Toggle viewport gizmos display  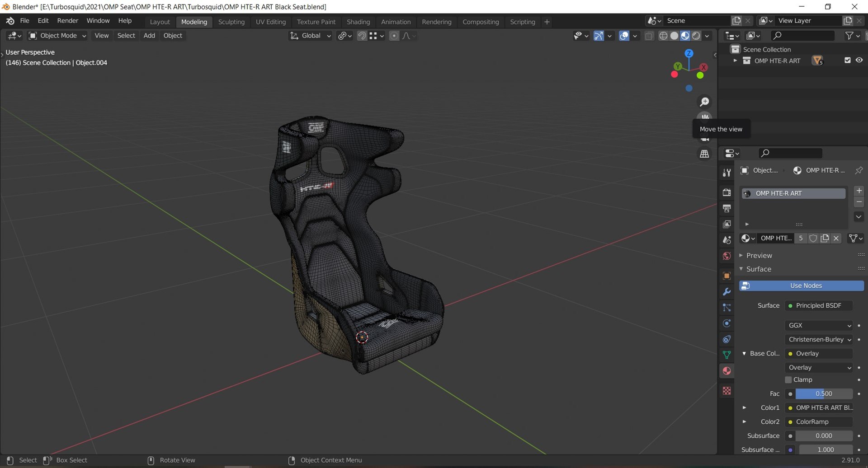coord(599,36)
